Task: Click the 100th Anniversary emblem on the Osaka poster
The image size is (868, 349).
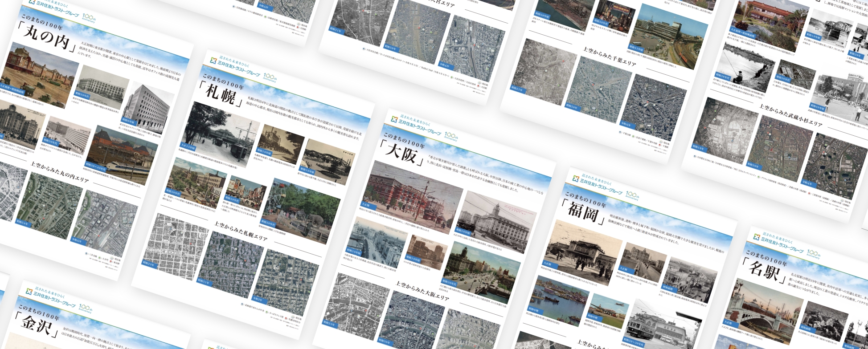Action: pyautogui.click(x=451, y=136)
